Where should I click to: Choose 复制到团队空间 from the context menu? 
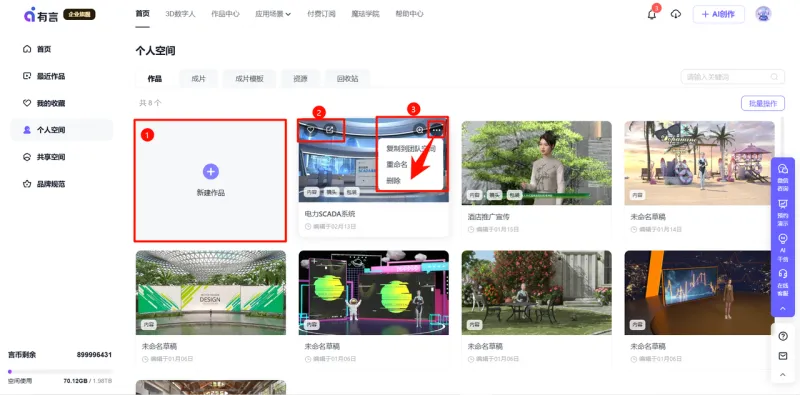tap(411, 148)
